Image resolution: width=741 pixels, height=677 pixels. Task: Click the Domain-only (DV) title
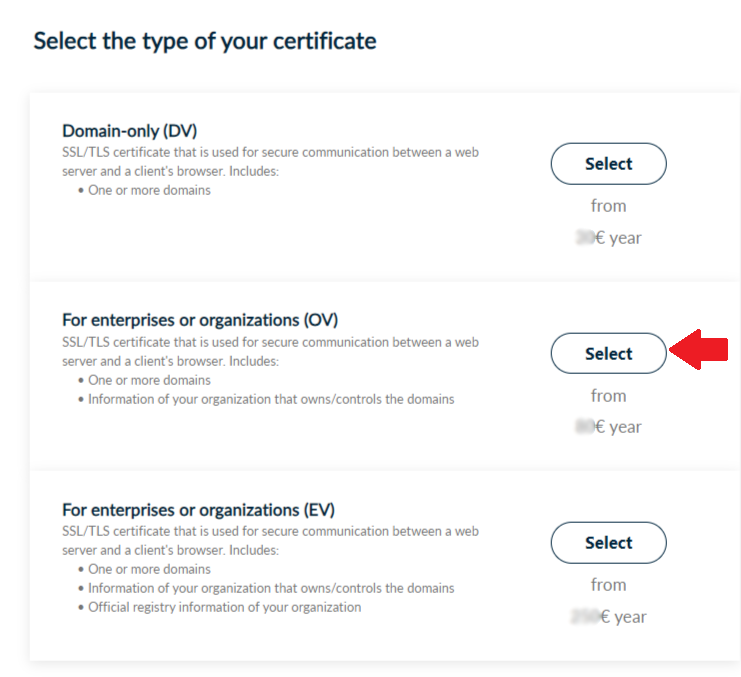pos(130,131)
